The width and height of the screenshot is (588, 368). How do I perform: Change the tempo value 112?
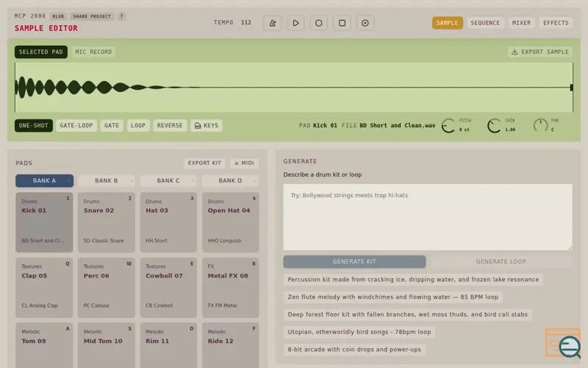click(x=246, y=23)
